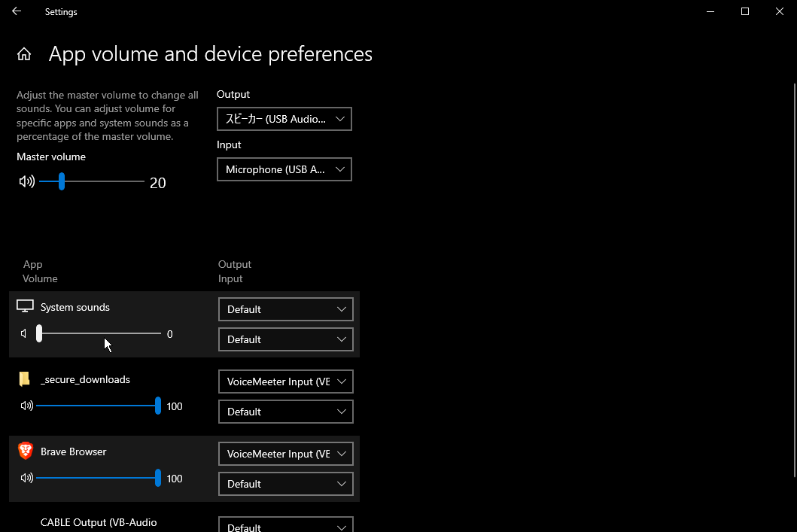Mute master volume using the speaker icon

[x=27, y=181]
